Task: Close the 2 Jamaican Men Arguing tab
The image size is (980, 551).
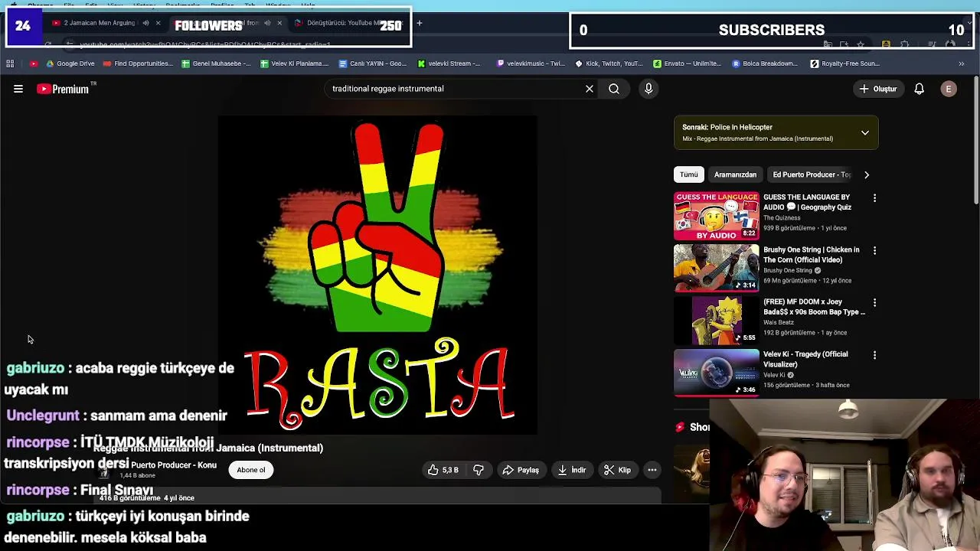Action: point(158,23)
